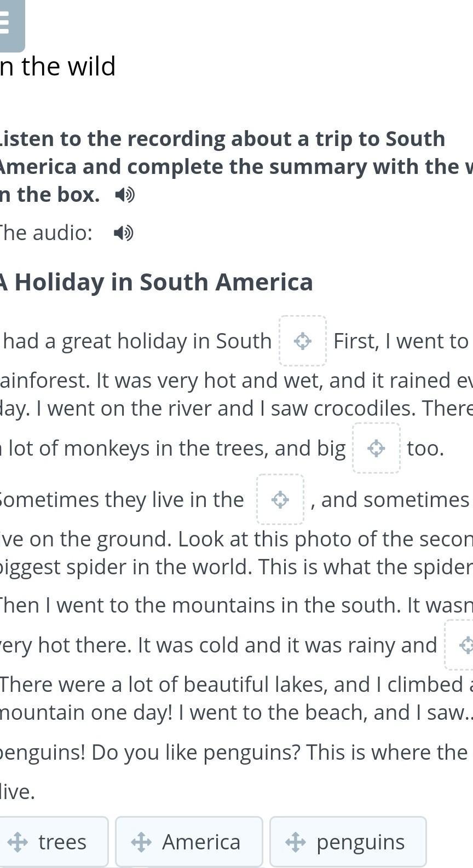Play the speaker icon beside the instruction text
Image resolution: width=473 pixels, height=868 pixels.
point(125,195)
